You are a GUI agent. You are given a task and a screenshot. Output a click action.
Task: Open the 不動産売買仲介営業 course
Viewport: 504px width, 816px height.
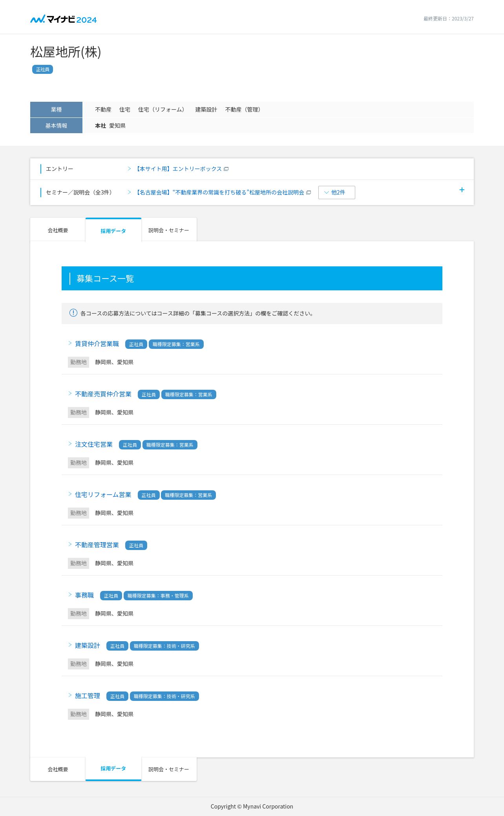(x=103, y=394)
